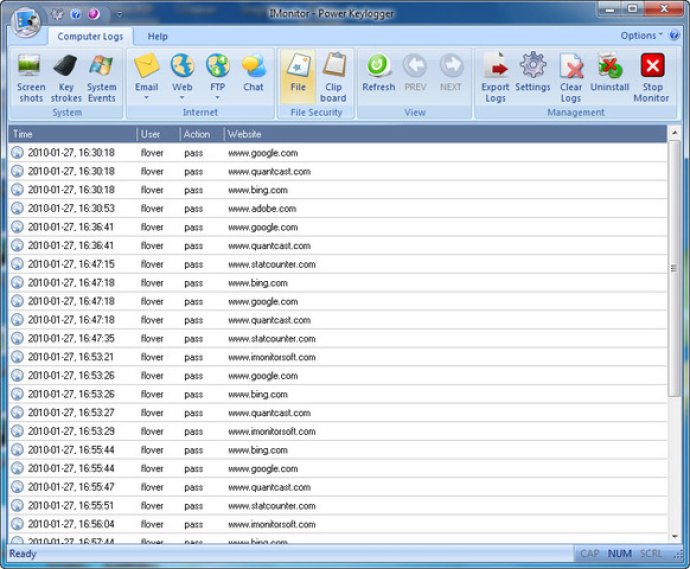Sort by Time column header
This screenshot has width=690, height=569.
click(x=73, y=134)
